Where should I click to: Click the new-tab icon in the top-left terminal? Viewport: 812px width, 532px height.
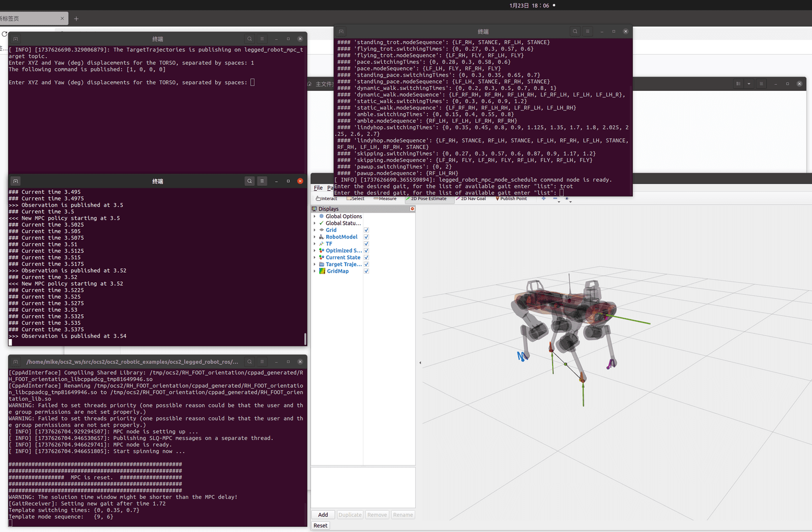click(x=16, y=39)
